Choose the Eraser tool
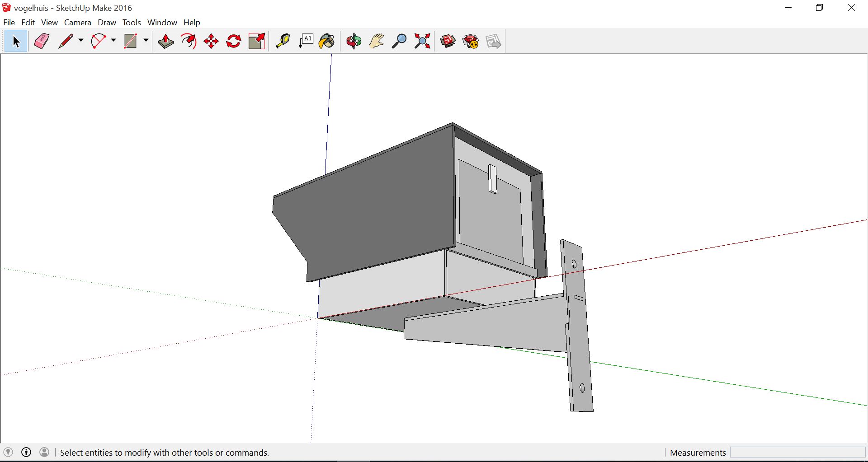This screenshot has height=462, width=868. click(42, 42)
